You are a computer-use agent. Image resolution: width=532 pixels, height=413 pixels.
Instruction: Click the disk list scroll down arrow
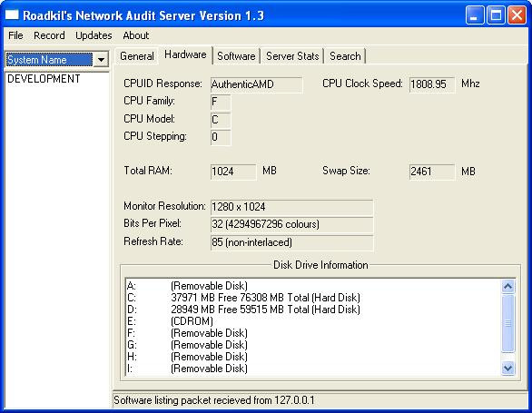point(507,368)
